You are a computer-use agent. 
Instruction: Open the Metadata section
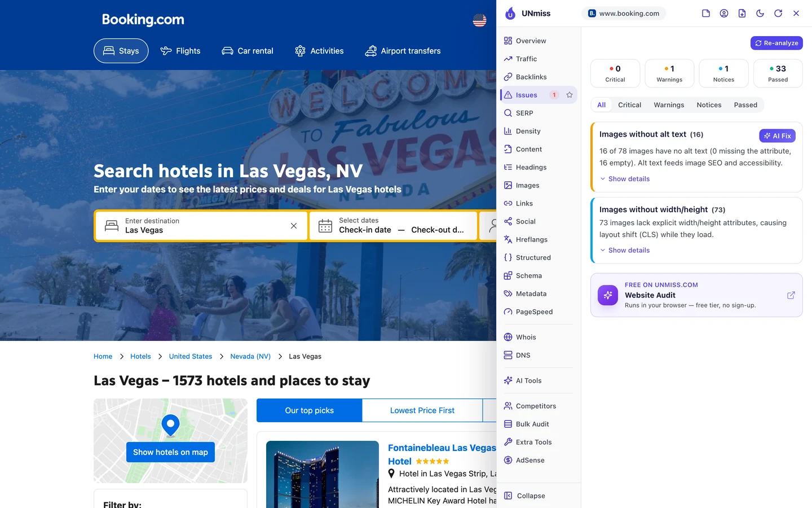click(x=539, y=294)
